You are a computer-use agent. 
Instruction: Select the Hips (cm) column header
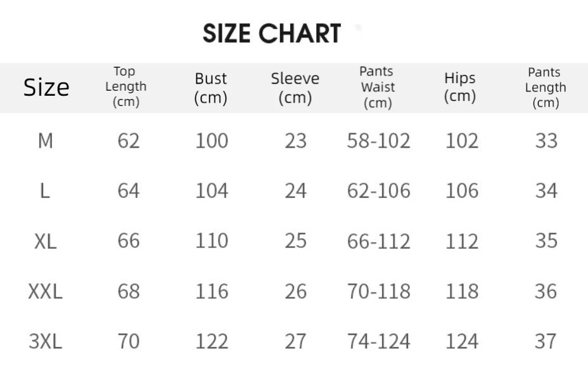460,87
